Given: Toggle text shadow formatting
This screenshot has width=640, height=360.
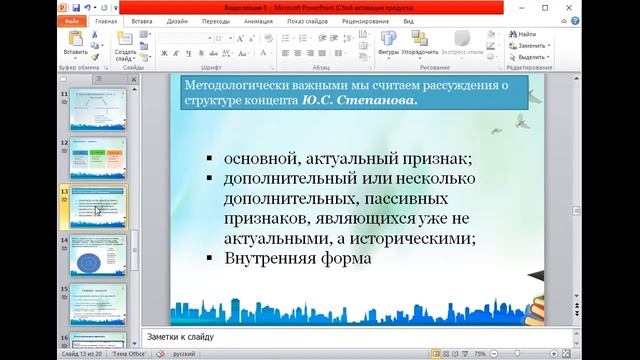Looking at the screenshot, I should point(201,53).
